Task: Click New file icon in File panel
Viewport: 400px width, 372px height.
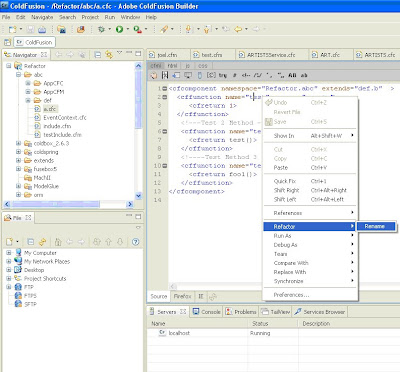Action: 10,242
